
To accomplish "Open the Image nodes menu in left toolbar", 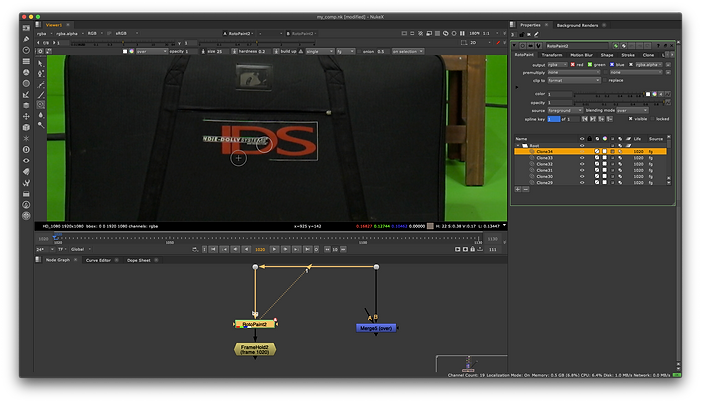I will pyautogui.click(x=26, y=28).
